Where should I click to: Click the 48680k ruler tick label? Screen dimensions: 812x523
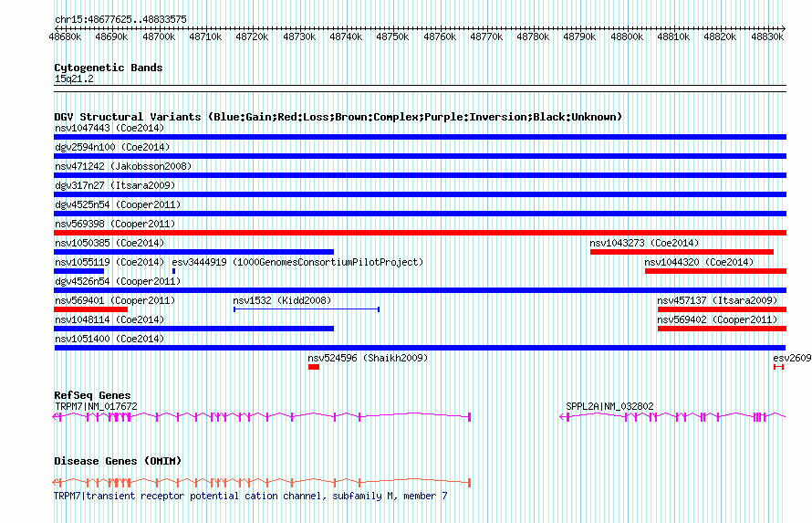(66, 37)
